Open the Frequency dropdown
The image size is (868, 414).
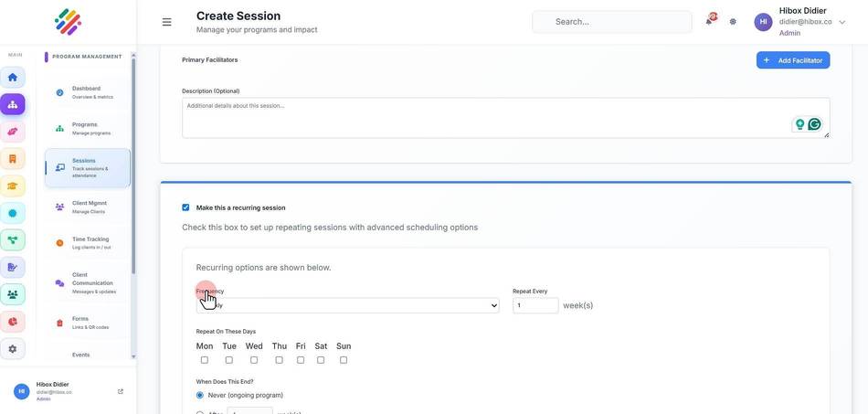click(347, 305)
